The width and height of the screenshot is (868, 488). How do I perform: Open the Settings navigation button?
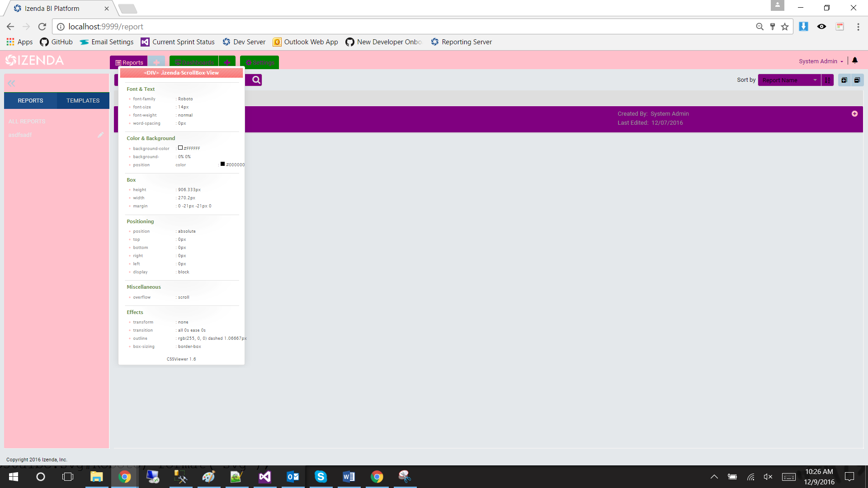259,62
